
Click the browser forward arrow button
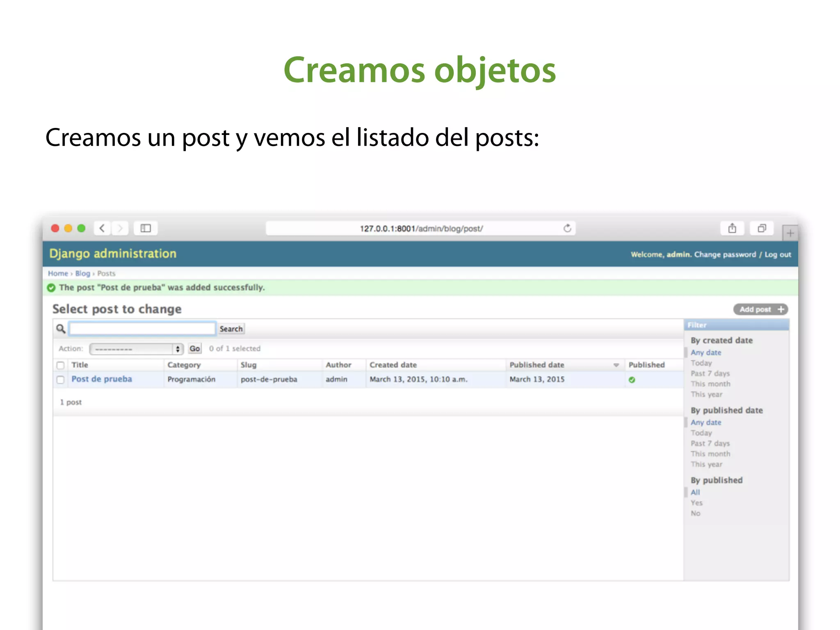tap(120, 228)
